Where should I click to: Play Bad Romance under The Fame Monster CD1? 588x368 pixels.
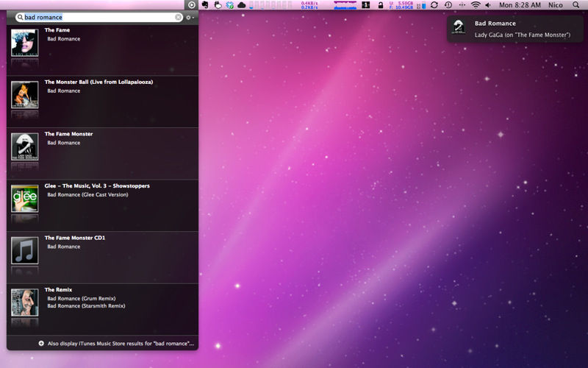coord(64,247)
